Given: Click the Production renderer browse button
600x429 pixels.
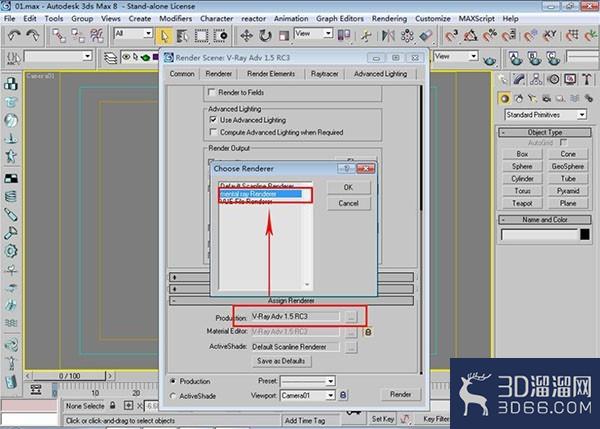Looking at the screenshot, I should [351, 317].
